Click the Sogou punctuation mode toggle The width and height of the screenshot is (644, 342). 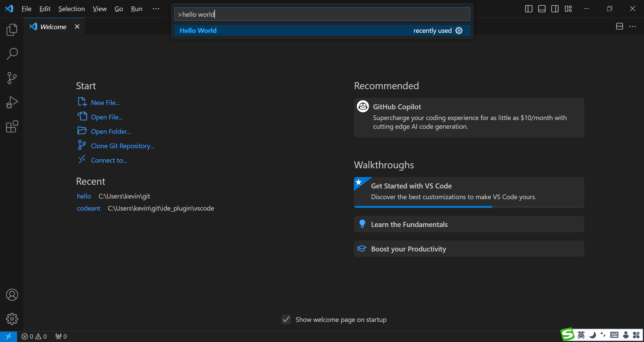(x=603, y=335)
